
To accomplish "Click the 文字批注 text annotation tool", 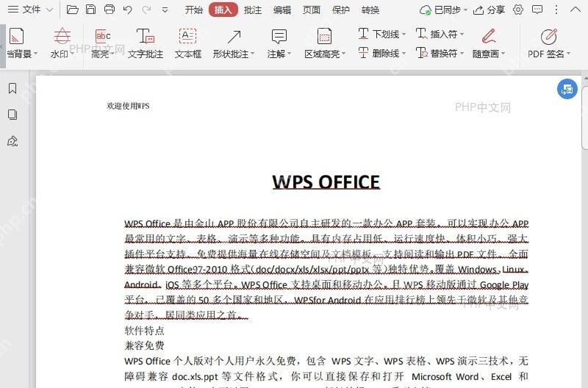I will tap(145, 43).
